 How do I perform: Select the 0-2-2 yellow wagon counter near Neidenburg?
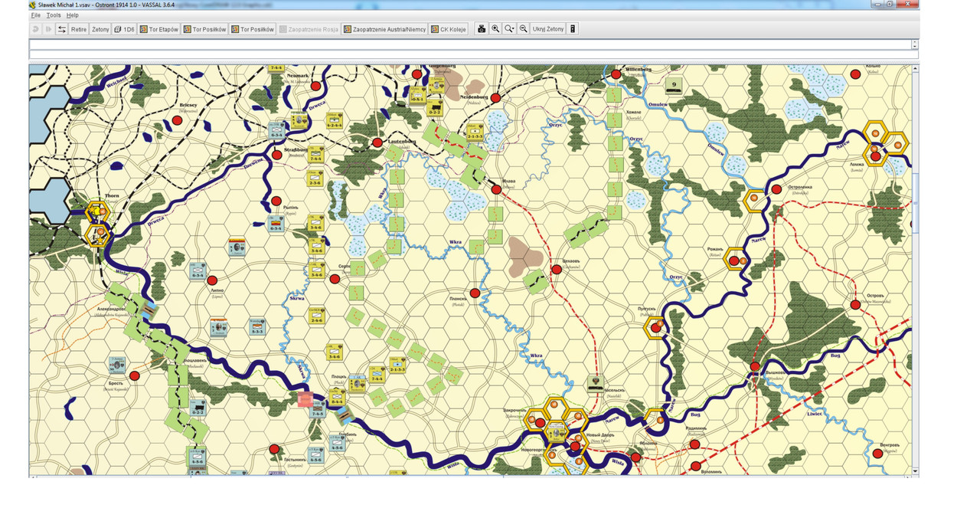pyautogui.click(x=434, y=108)
